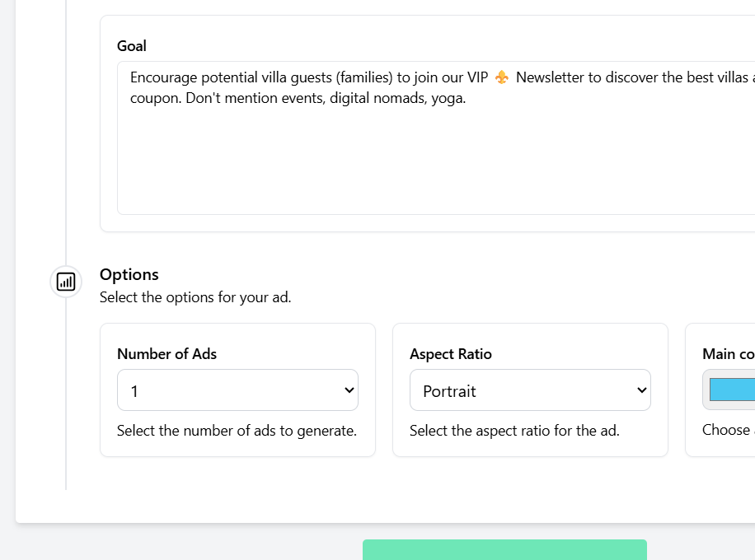Click the chevron arrow on Number of Ads
Screen dimensions: 755x560
tap(349, 390)
